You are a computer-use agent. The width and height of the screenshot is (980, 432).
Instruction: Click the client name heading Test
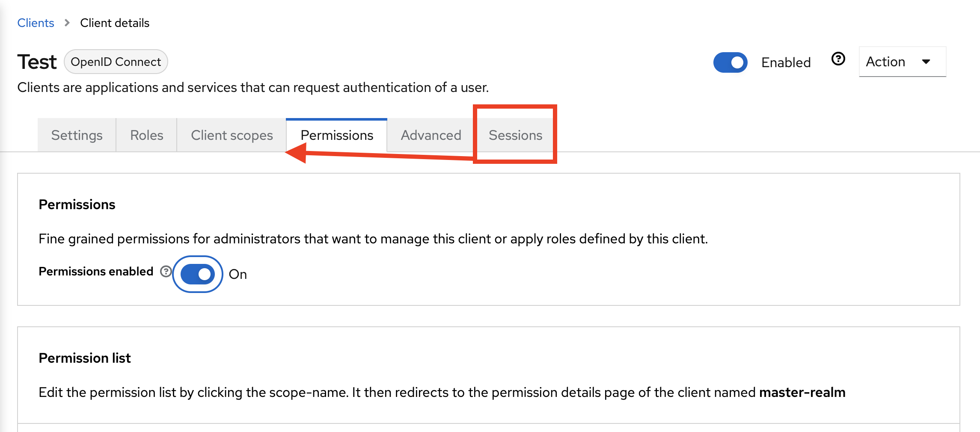point(37,61)
